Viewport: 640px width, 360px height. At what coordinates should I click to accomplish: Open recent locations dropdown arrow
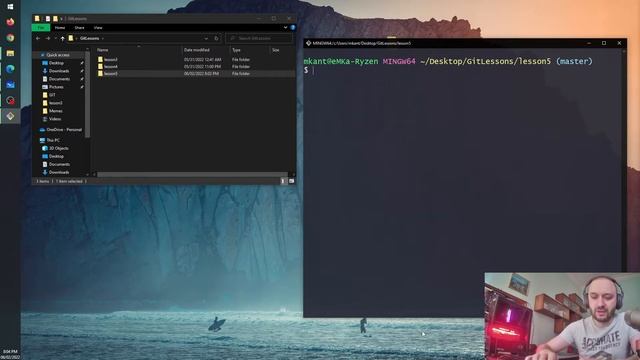[x=56, y=38]
